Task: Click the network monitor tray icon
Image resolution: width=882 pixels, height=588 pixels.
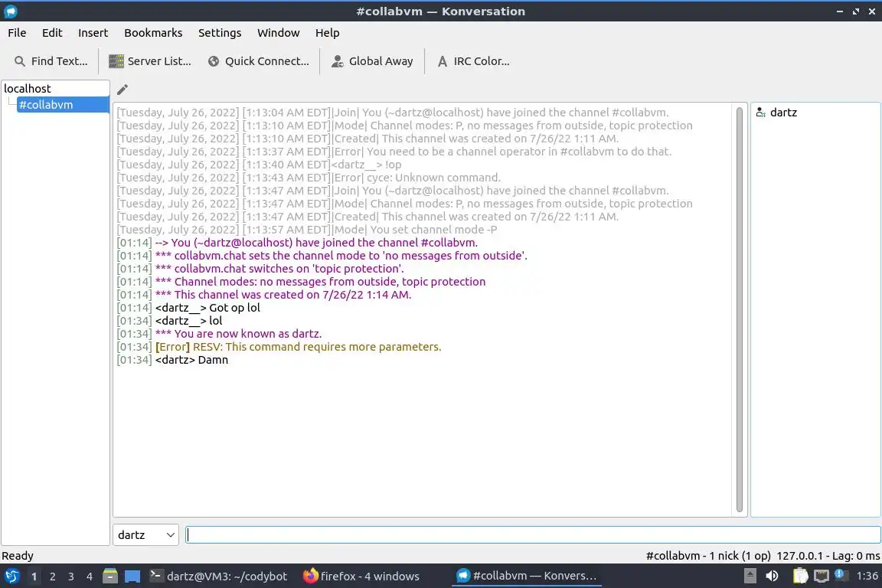Action: 822,577
